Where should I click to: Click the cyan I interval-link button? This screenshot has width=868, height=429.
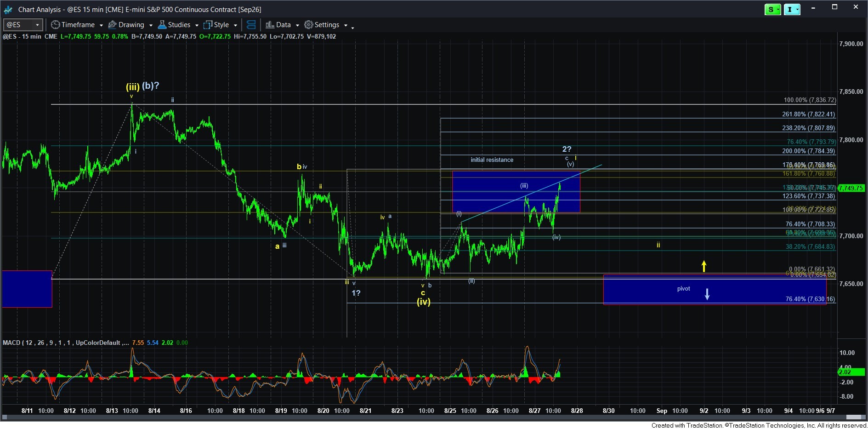792,9
